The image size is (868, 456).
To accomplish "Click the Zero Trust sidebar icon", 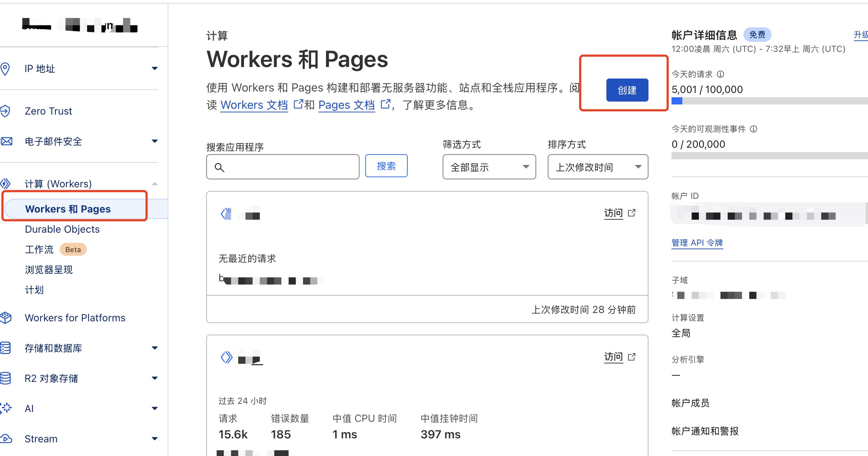I will click(5, 111).
